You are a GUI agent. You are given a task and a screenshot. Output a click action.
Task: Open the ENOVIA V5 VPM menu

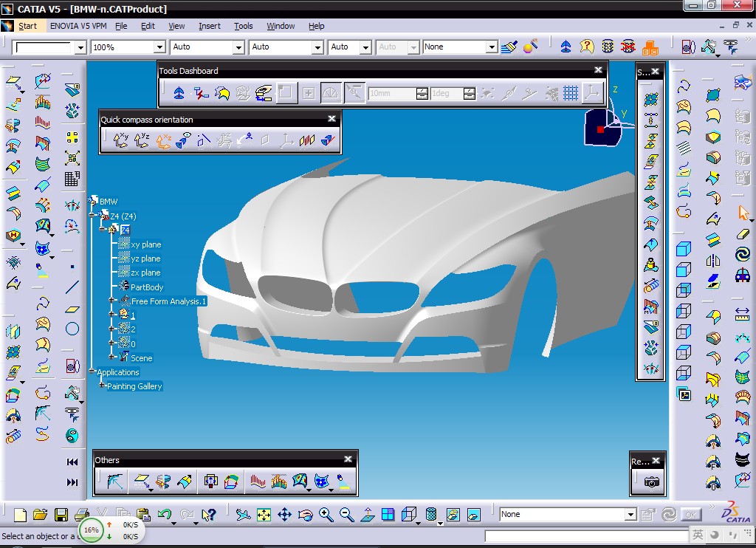78,26
